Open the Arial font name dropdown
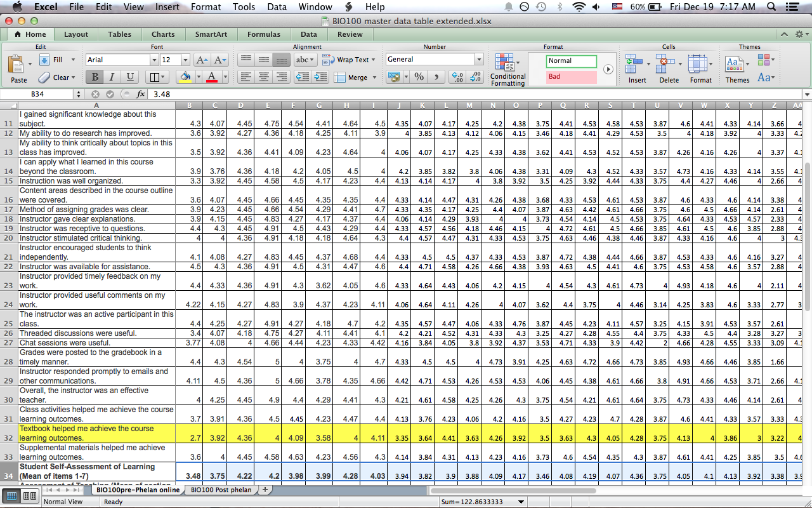The height and width of the screenshot is (508, 812). pos(154,60)
